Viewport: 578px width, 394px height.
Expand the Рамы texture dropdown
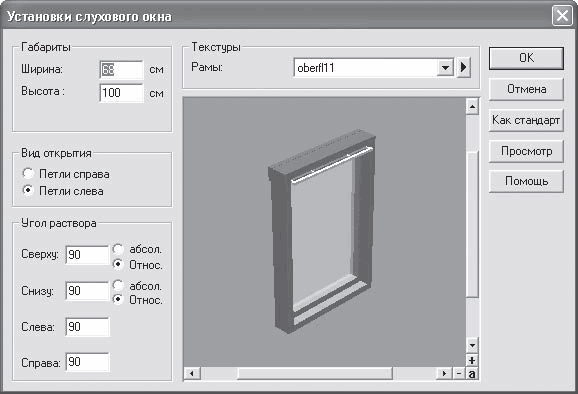coord(445,67)
